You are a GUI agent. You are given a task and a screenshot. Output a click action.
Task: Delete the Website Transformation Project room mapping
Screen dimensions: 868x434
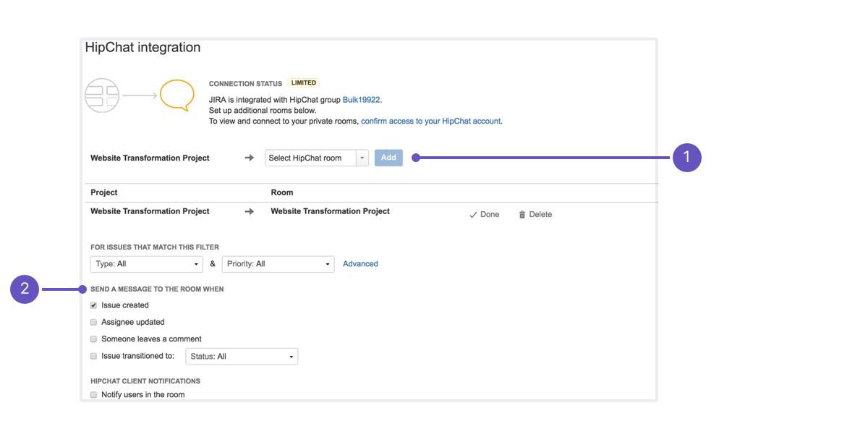coord(535,214)
